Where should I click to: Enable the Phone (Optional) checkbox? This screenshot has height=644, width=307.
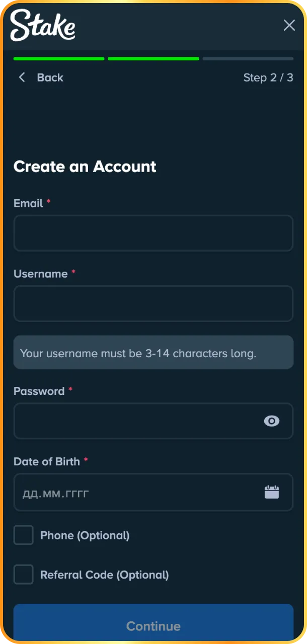tap(23, 535)
